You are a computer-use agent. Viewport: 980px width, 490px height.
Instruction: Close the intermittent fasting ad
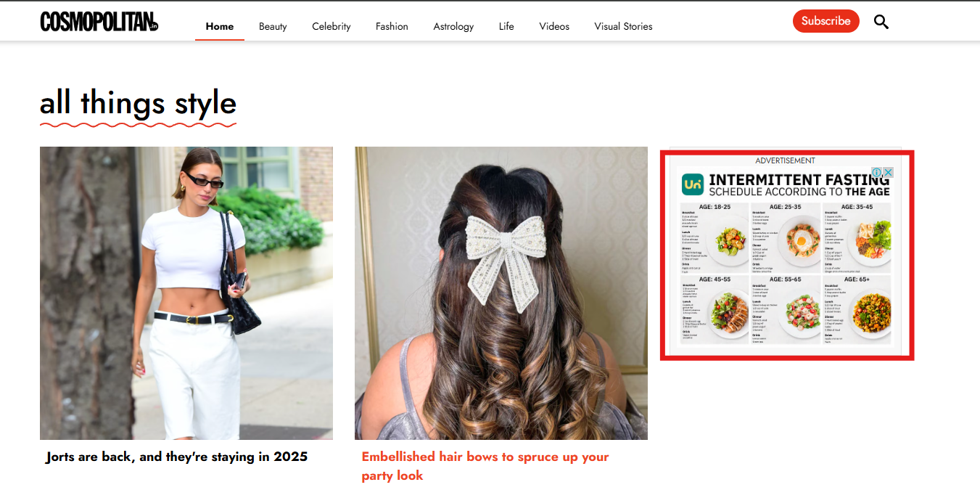tap(888, 173)
